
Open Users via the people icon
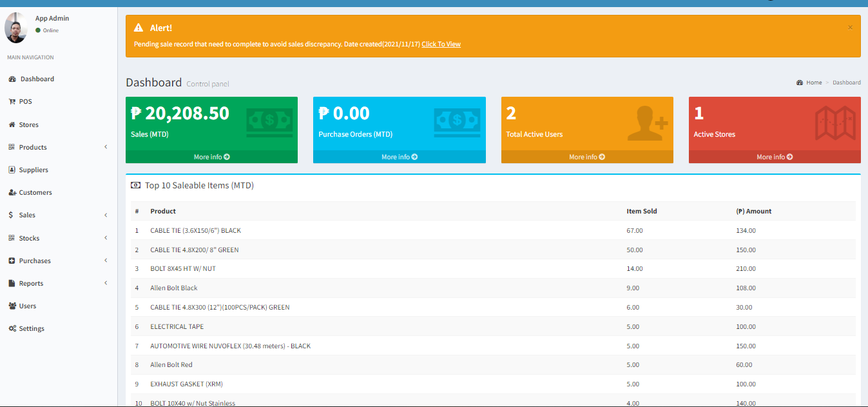pos(14,306)
